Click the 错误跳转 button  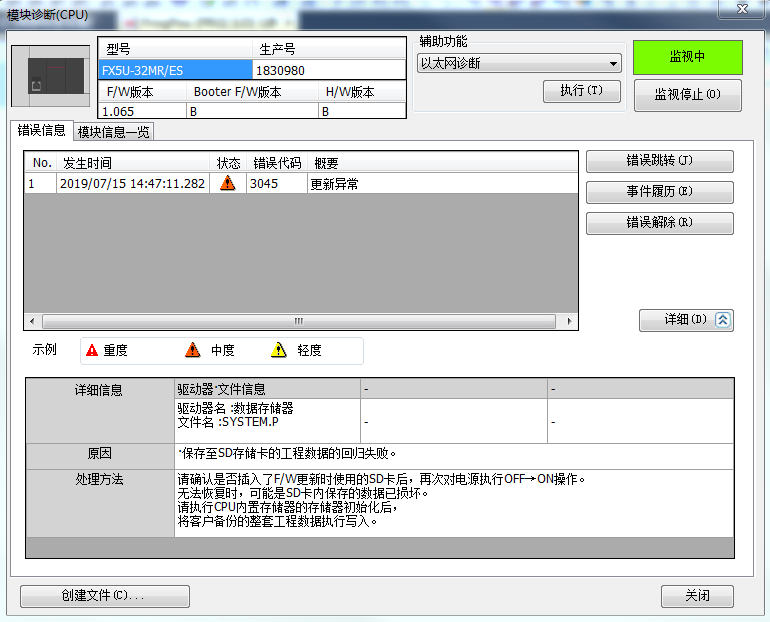click(659, 161)
